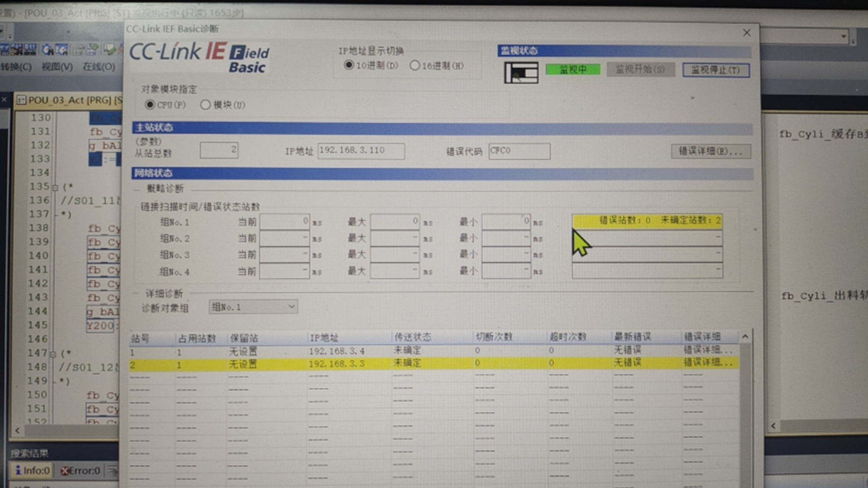Click the CC-Link IE Field Basic logo
The height and width of the screenshot is (488, 868).
coord(199,58)
